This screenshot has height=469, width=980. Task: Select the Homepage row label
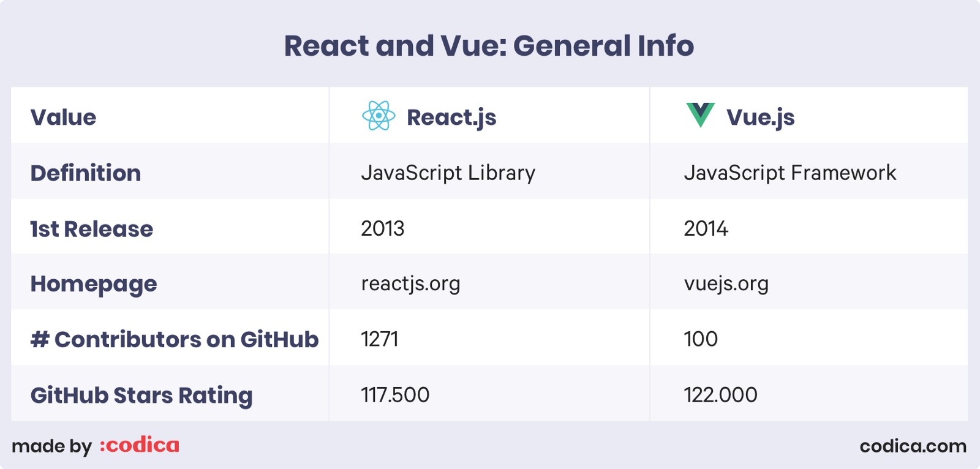(x=94, y=285)
